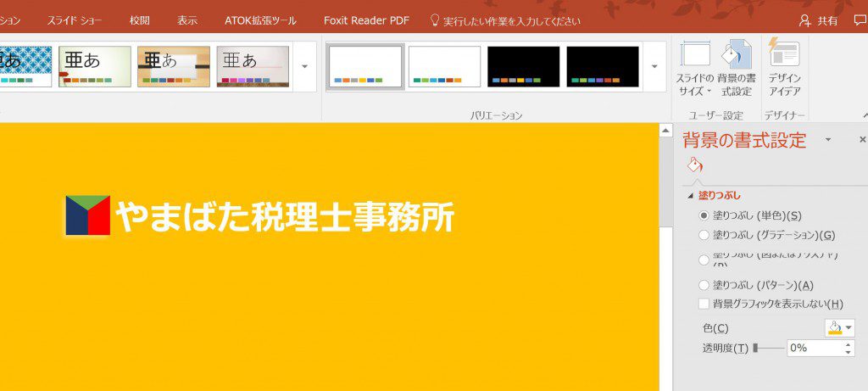Open the Foxit Reader PDF tab
Screen dimensions: 868x391
[366, 20]
